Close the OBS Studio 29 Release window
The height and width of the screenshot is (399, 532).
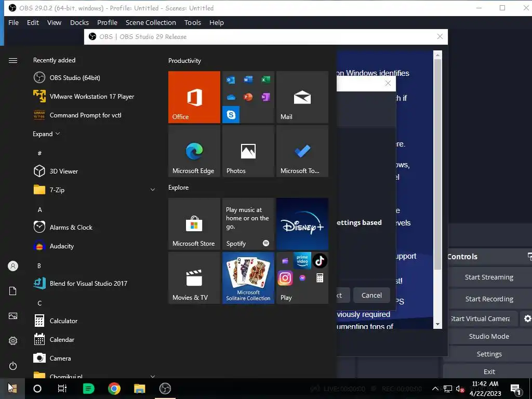click(x=440, y=36)
